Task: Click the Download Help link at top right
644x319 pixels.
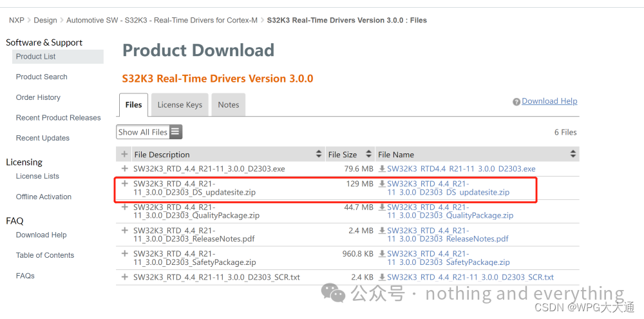Action: (x=549, y=101)
